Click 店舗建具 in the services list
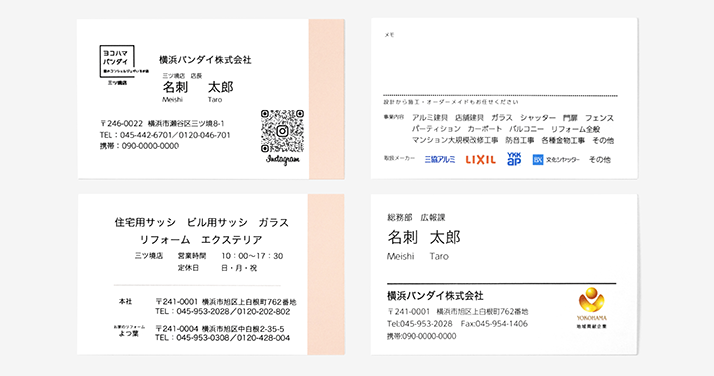The width and height of the screenshot is (714, 376). [x=469, y=118]
